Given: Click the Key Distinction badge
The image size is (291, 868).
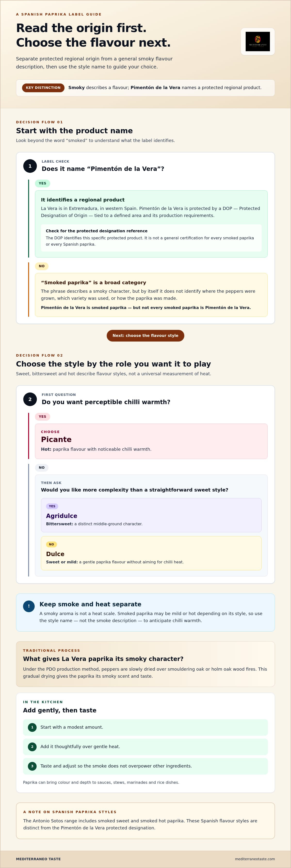Looking at the screenshot, I should point(43,88).
